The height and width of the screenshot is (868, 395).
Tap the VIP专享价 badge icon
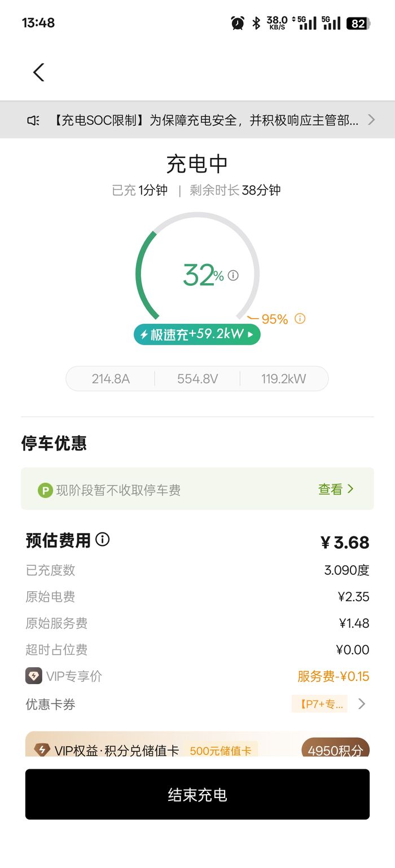point(34,676)
